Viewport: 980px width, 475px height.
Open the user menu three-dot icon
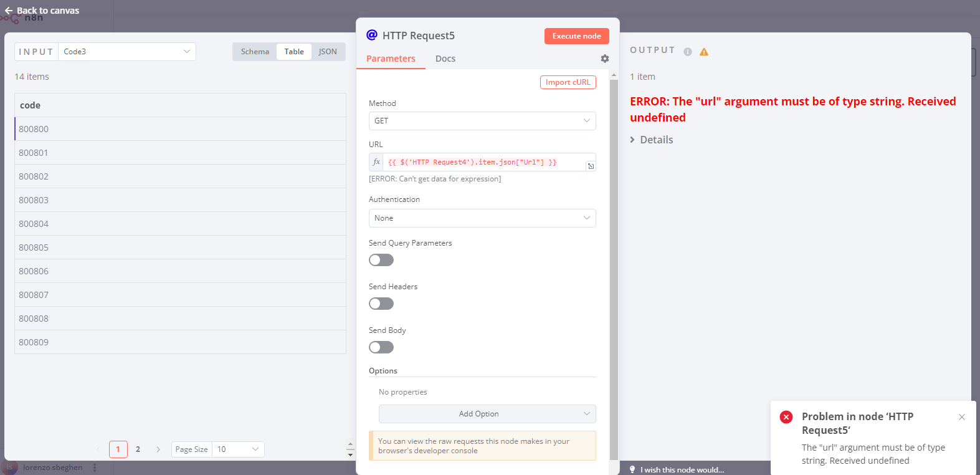coord(95,468)
